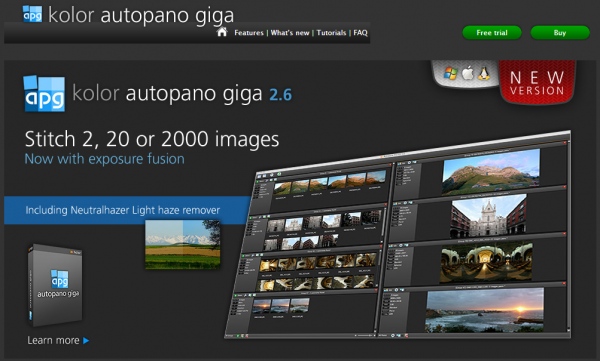The width and height of the screenshot is (600, 361).
Task: Click the autopano giga product box image
Action: click(55, 285)
